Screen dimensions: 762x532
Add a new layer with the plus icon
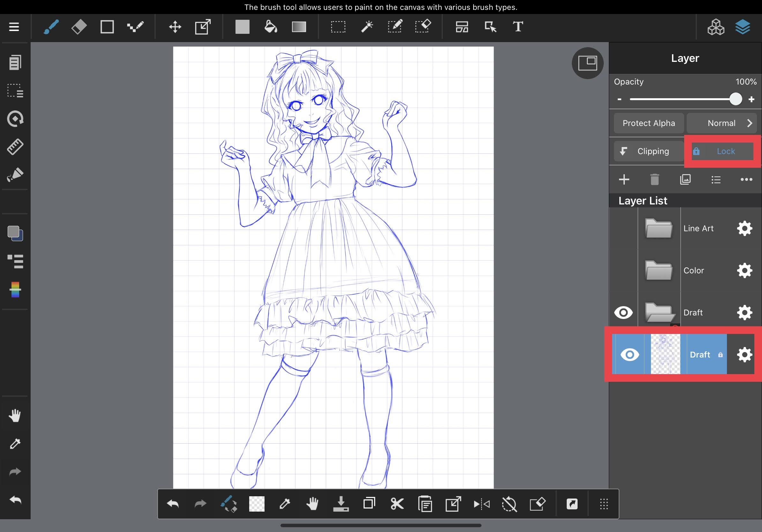pos(624,180)
